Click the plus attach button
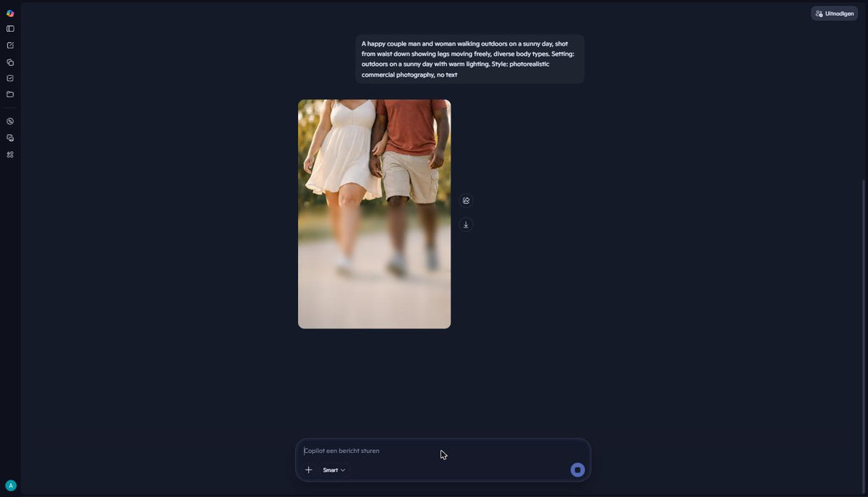 [x=309, y=470]
